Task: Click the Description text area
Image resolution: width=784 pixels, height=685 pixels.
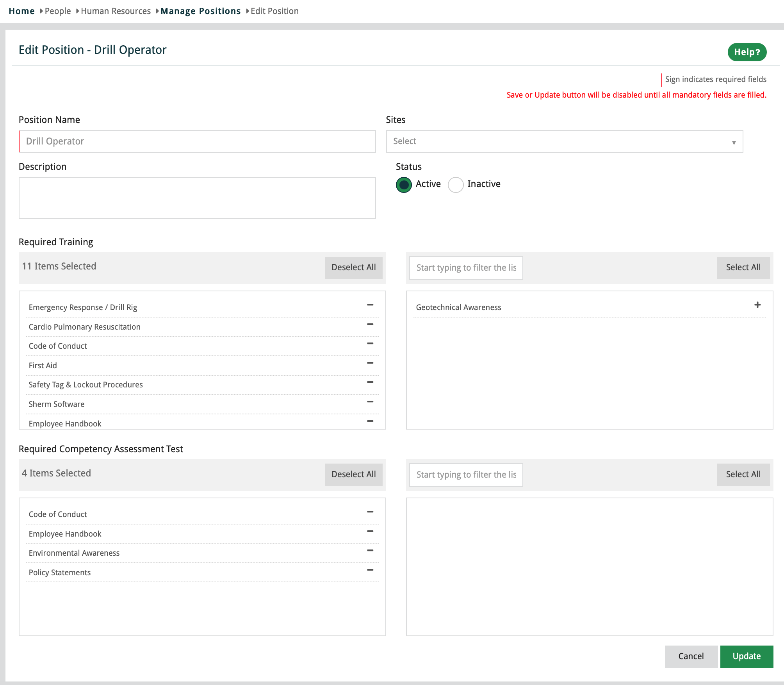Action: [197, 198]
